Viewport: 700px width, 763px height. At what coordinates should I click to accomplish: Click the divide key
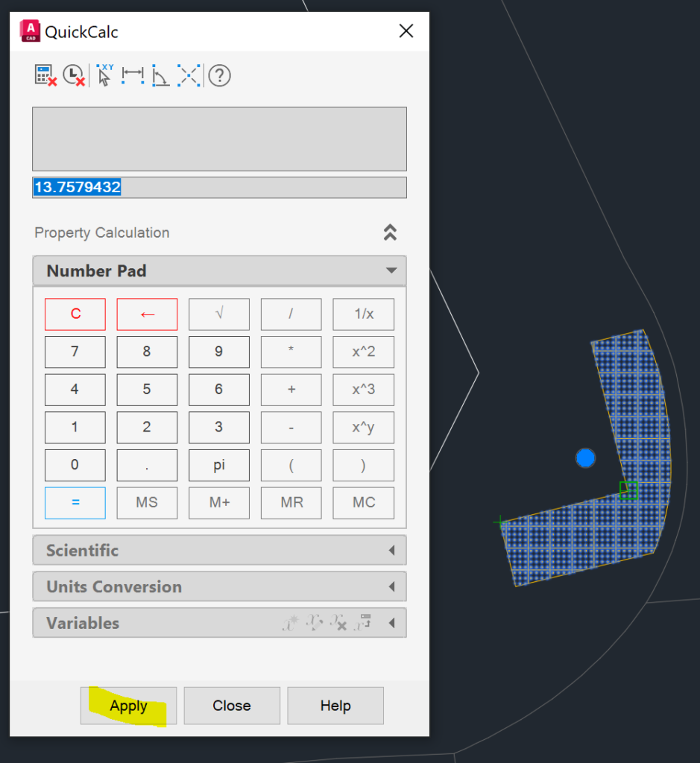point(291,314)
